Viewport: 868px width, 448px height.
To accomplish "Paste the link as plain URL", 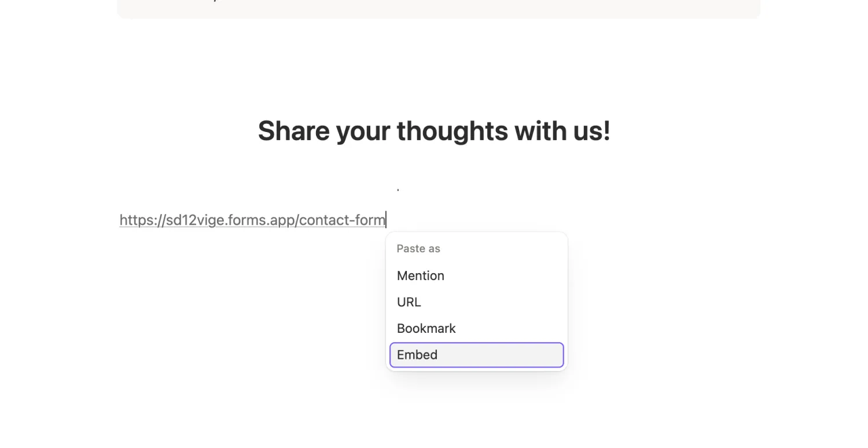I will pyautogui.click(x=409, y=302).
